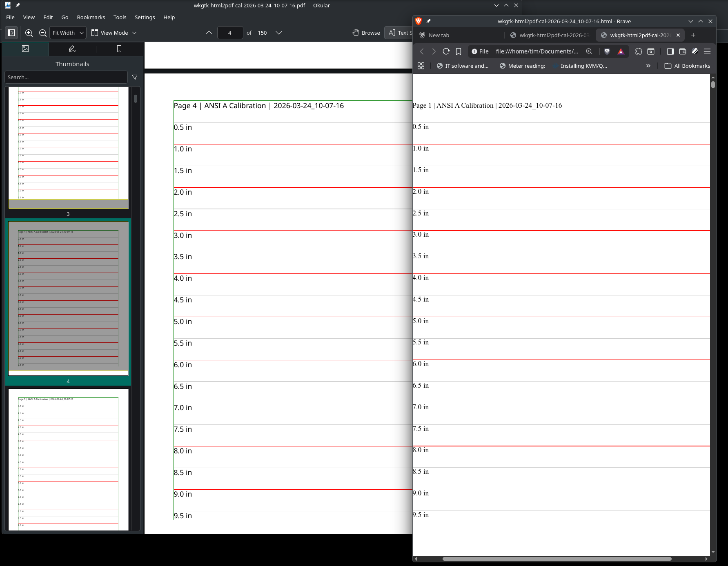The width and height of the screenshot is (728, 566).
Task: Toggle the Okular sidebar panel button
Action: [x=11, y=33]
